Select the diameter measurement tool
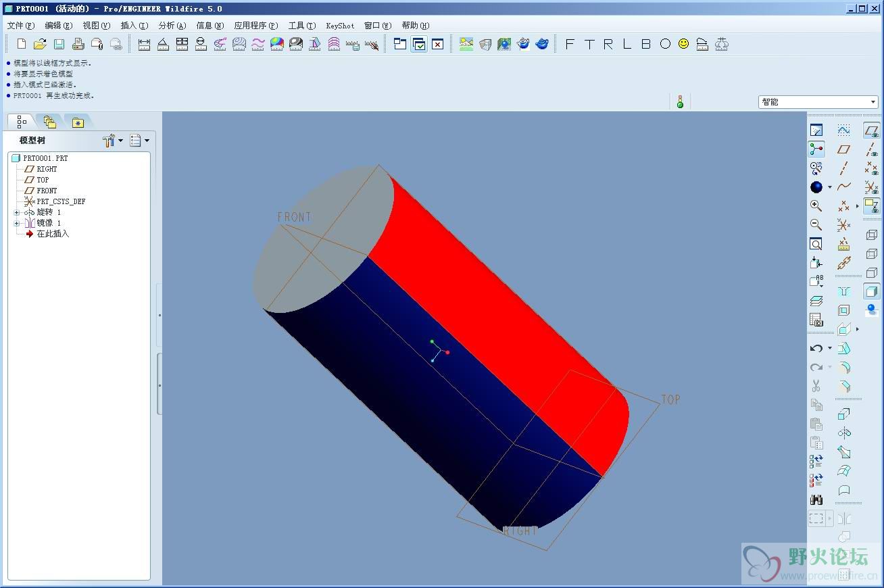This screenshot has width=884, height=588. (201, 44)
